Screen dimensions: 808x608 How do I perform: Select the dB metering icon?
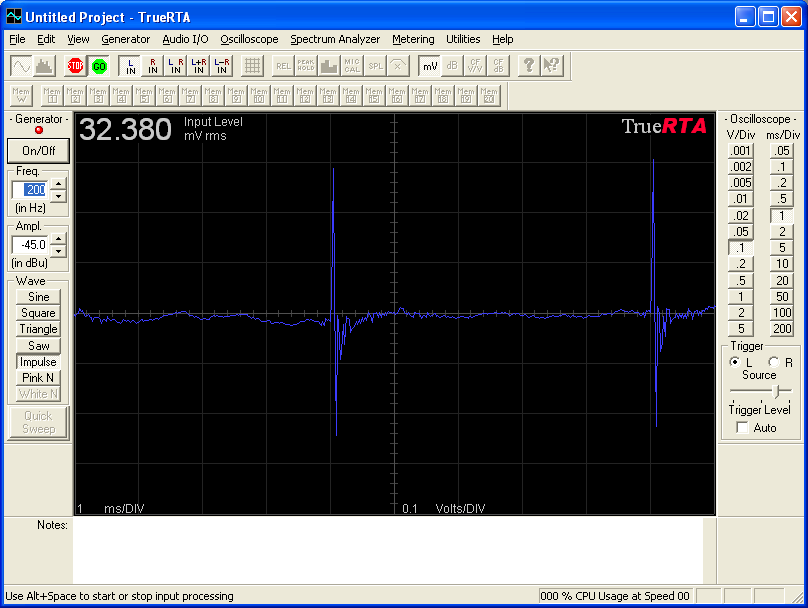coord(452,66)
